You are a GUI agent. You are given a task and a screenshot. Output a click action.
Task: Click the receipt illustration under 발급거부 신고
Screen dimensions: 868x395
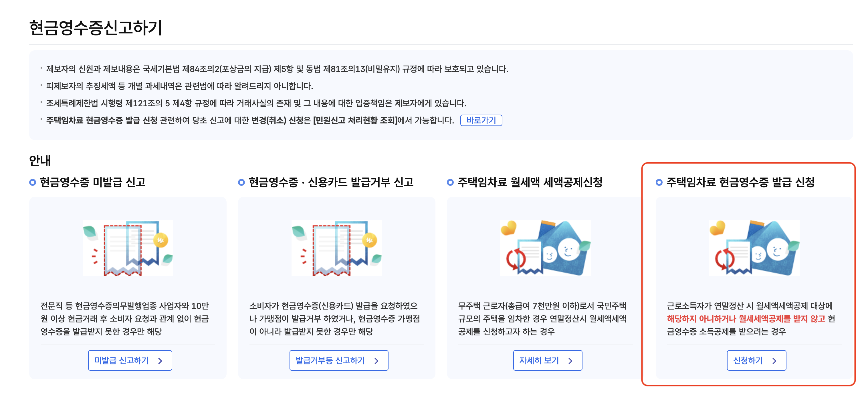coord(337,248)
